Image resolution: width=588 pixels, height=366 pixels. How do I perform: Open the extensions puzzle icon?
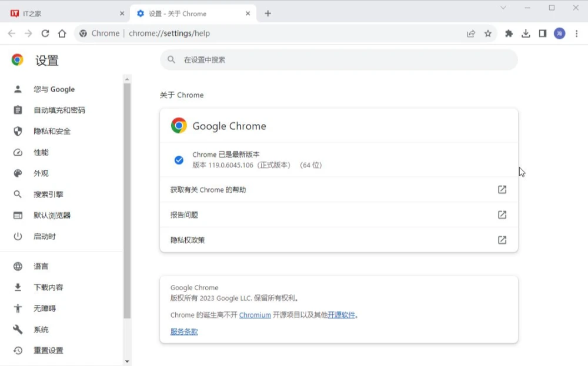click(509, 33)
